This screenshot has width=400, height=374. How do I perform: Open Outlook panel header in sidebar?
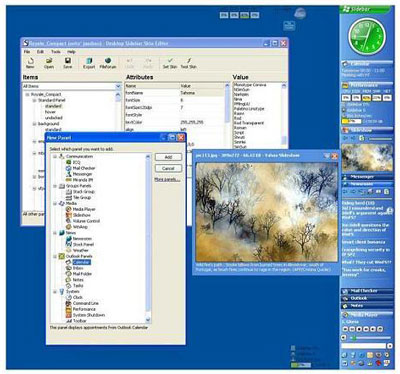point(366,298)
